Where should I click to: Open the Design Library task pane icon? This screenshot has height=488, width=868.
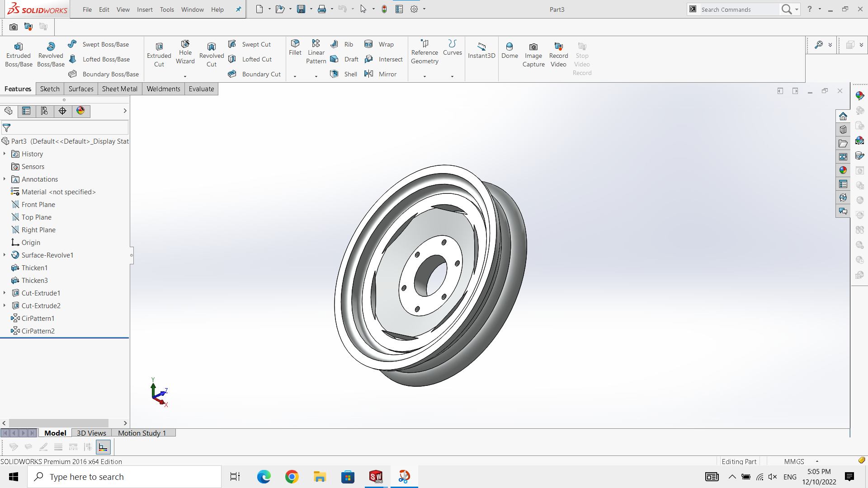(843, 130)
